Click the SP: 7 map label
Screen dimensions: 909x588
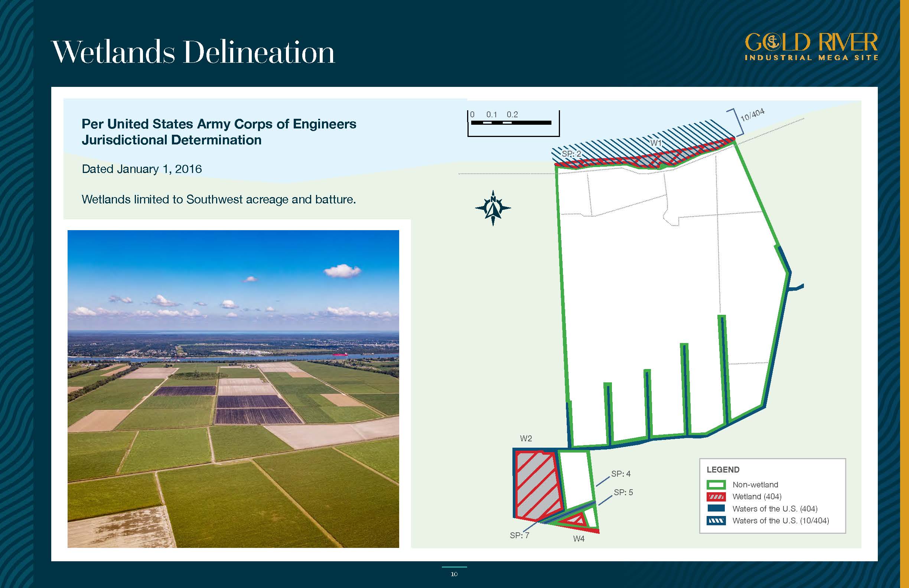519,536
